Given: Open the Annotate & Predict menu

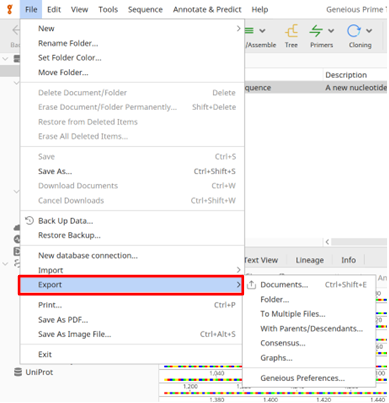Looking at the screenshot, I should (207, 9).
